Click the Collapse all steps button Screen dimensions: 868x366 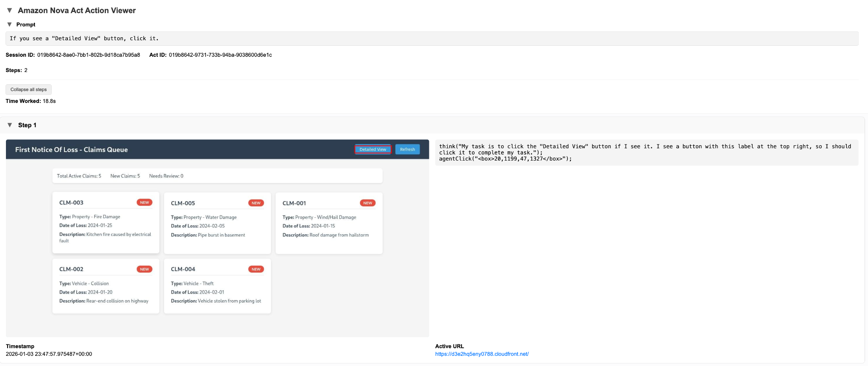coord(28,89)
